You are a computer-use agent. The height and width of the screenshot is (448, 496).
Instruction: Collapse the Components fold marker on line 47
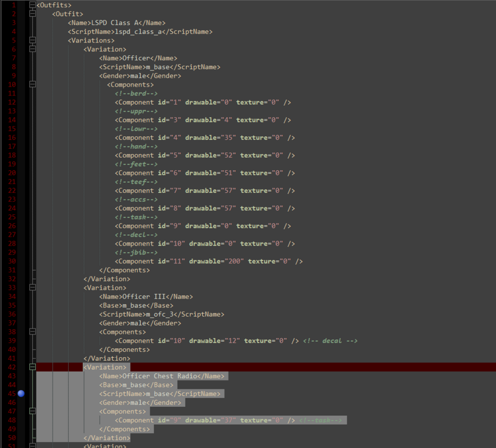click(x=33, y=411)
